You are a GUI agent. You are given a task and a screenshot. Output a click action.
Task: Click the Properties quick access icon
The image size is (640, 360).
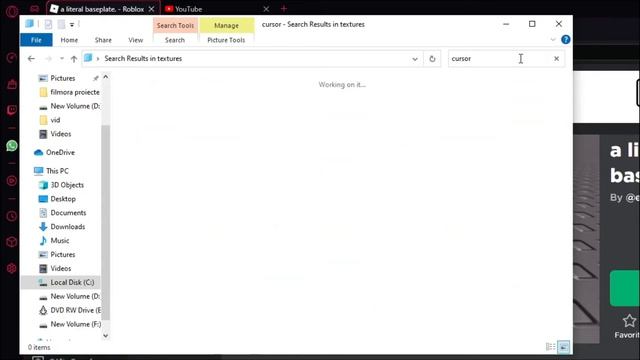(48, 24)
